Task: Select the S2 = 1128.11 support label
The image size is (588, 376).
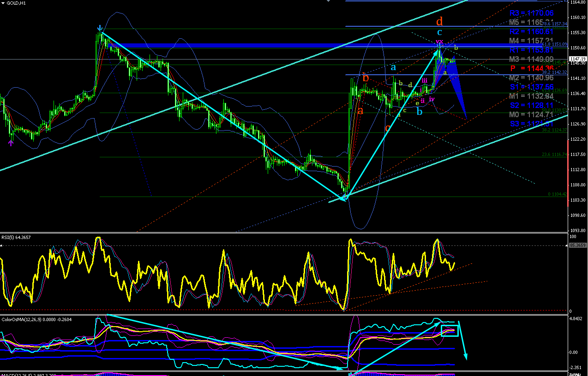Action: coord(532,105)
